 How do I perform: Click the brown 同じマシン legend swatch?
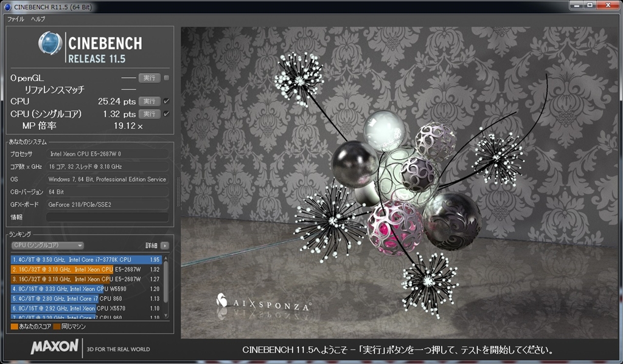[x=57, y=327]
